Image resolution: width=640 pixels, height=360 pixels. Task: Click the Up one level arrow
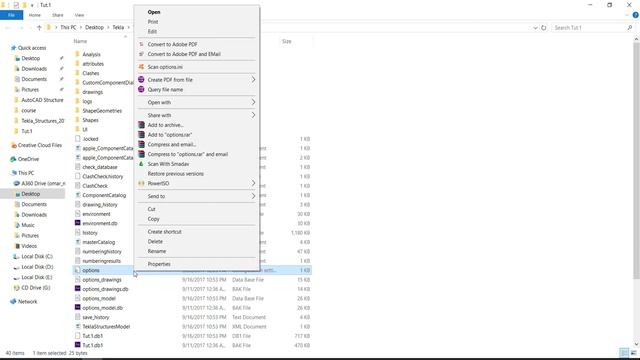pyautogui.click(x=39, y=27)
